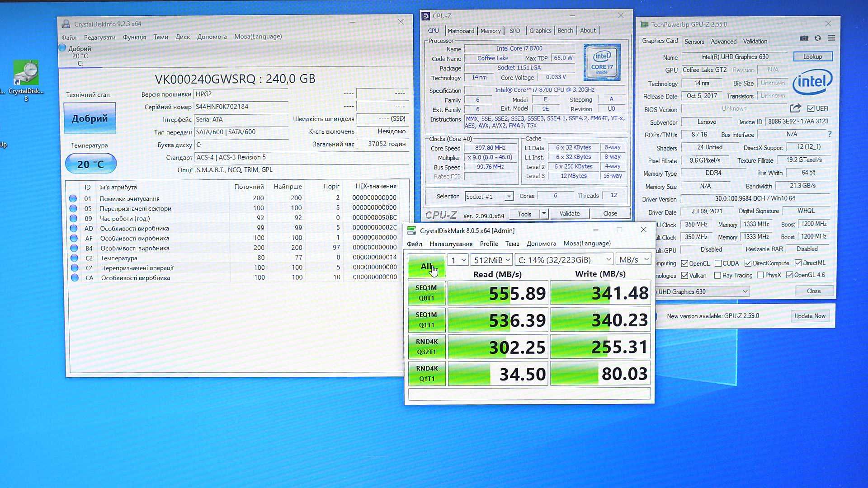The width and height of the screenshot is (868, 488).
Task: Click status circle for attribute AF
Action: click(x=74, y=238)
